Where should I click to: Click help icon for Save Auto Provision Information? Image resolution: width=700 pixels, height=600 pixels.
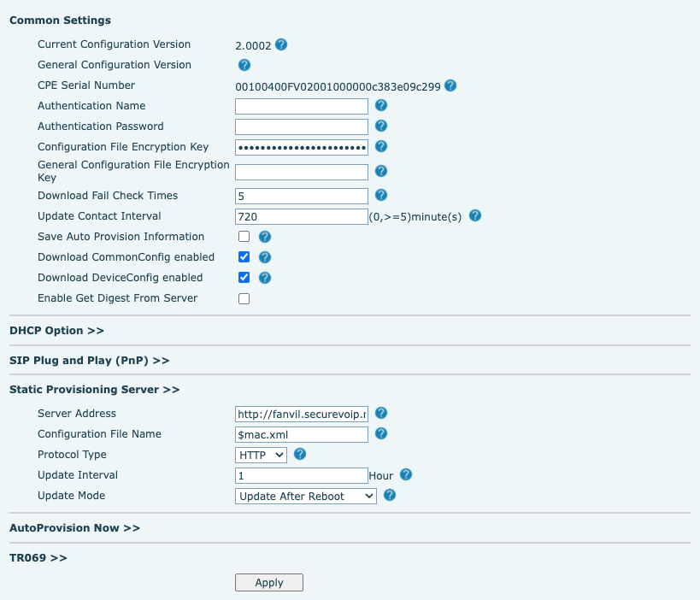point(265,237)
